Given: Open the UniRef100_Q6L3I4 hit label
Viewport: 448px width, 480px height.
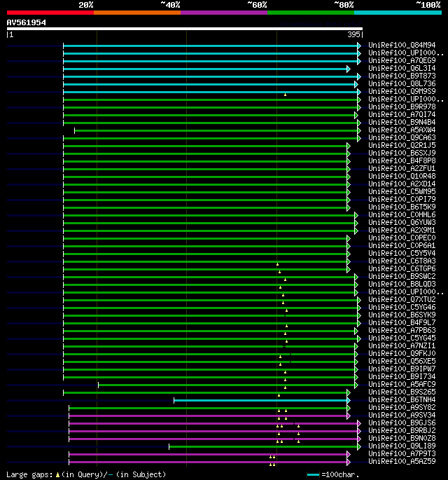Looking at the screenshot, I should click(402, 68).
